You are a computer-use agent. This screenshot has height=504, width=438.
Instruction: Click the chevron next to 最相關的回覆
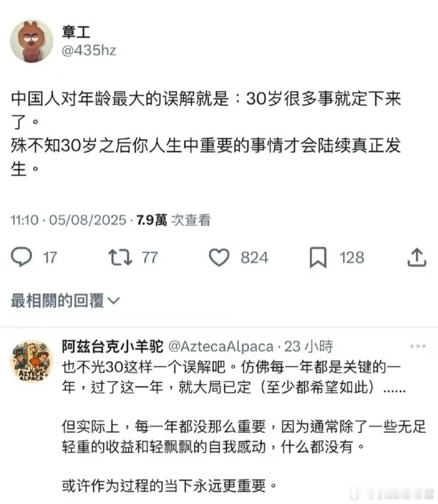(x=113, y=301)
